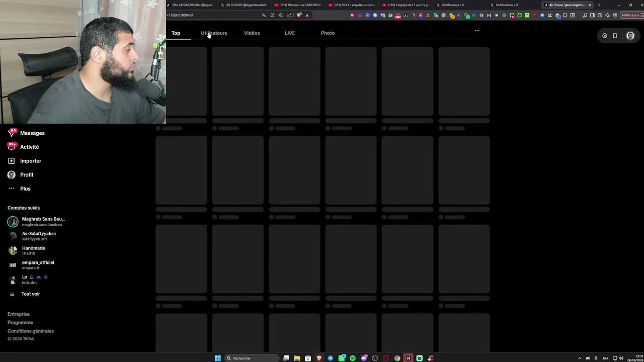Switch to the Photo tab
Screen dimensions: 644x362
328,33
